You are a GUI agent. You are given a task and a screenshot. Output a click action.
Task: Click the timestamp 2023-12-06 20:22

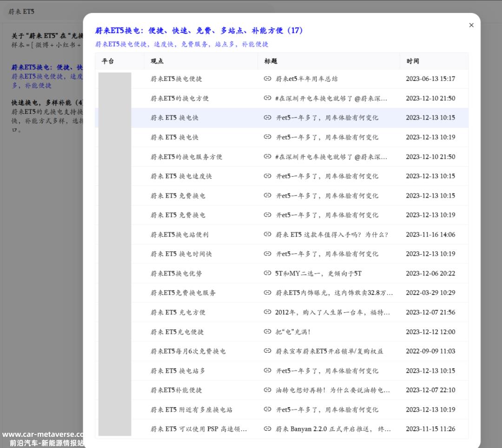[x=430, y=274]
